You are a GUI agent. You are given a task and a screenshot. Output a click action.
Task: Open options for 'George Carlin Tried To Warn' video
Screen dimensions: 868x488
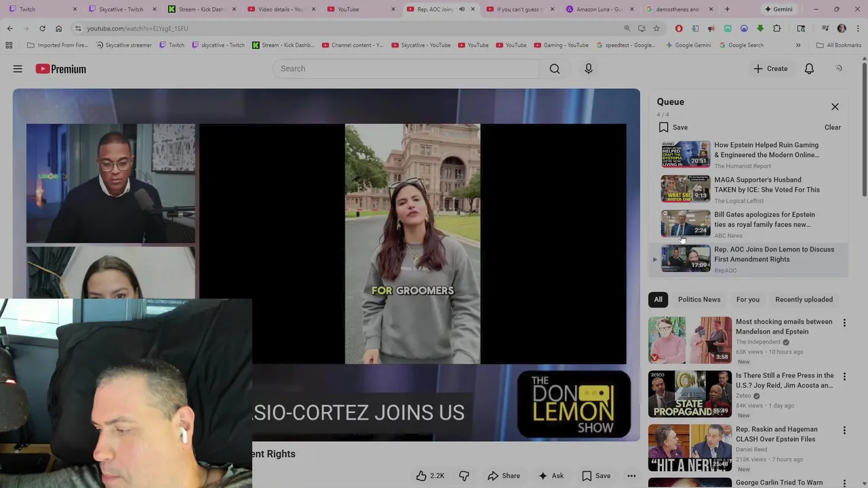point(844,484)
